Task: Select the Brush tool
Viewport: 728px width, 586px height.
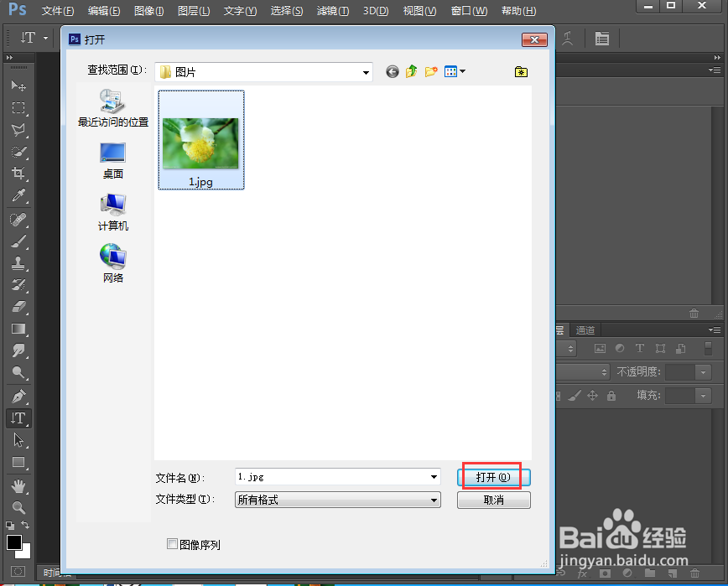Action: pyautogui.click(x=18, y=241)
